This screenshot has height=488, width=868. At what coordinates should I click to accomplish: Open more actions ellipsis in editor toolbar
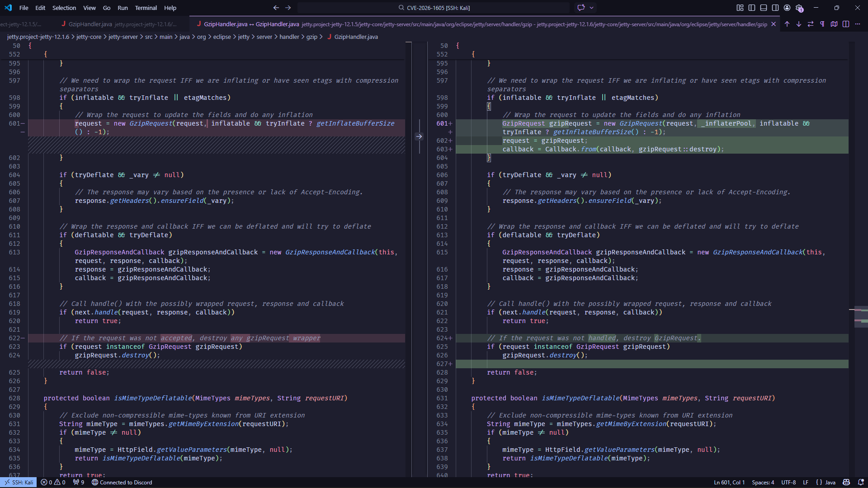coord(858,24)
